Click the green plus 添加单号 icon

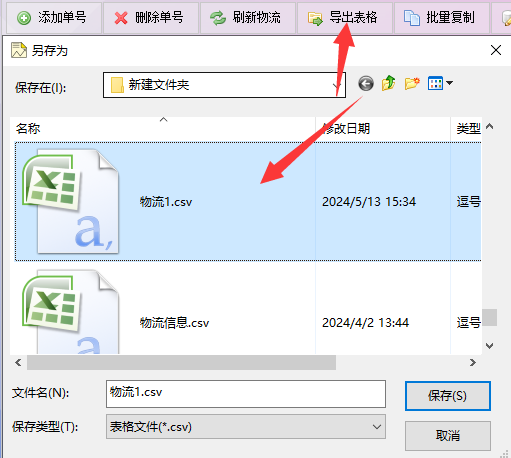(x=24, y=18)
